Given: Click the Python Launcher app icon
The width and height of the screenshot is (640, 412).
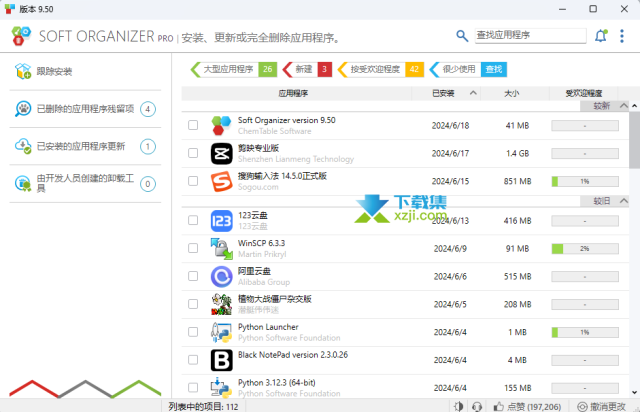Looking at the screenshot, I should pyautogui.click(x=221, y=332).
